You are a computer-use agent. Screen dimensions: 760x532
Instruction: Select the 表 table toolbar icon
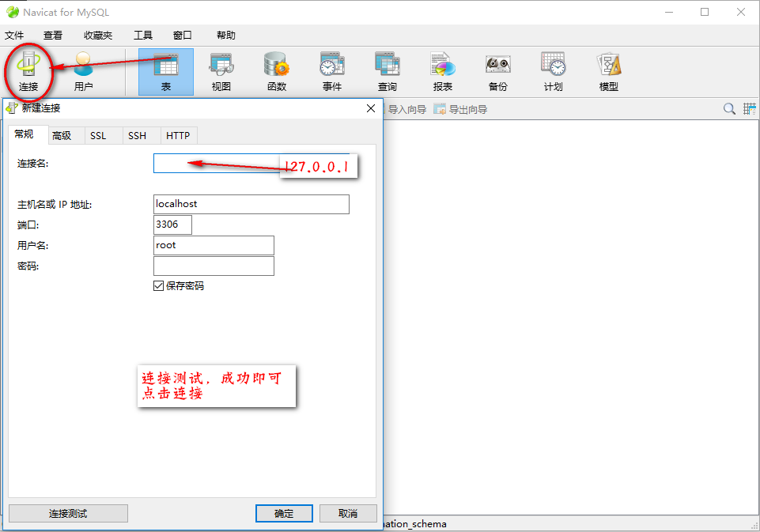click(166, 72)
